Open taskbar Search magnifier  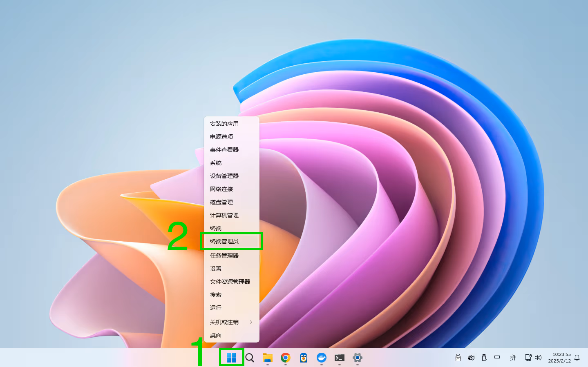[x=250, y=358]
